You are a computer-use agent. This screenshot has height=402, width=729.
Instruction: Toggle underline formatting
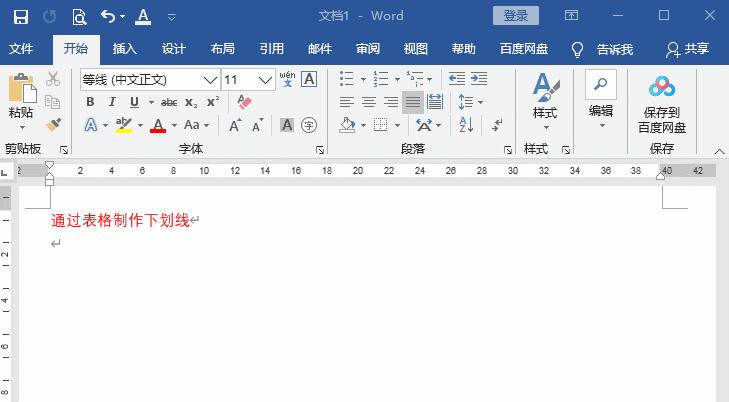134,102
